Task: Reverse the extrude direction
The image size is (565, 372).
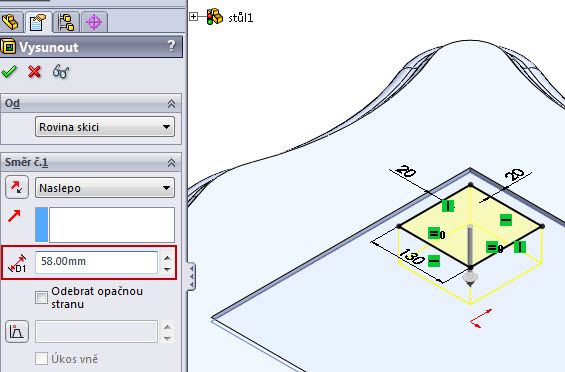Action: point(17,187)
